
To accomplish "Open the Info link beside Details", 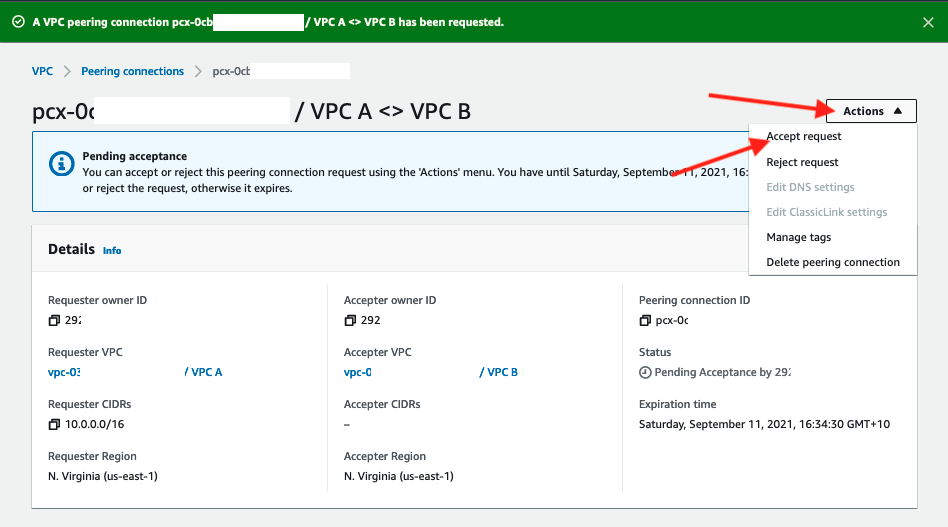I will [112, 250].
